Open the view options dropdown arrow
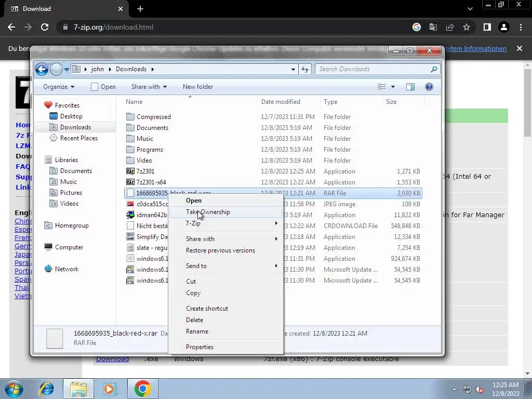 pyautogui.click(x=393, y=87)
